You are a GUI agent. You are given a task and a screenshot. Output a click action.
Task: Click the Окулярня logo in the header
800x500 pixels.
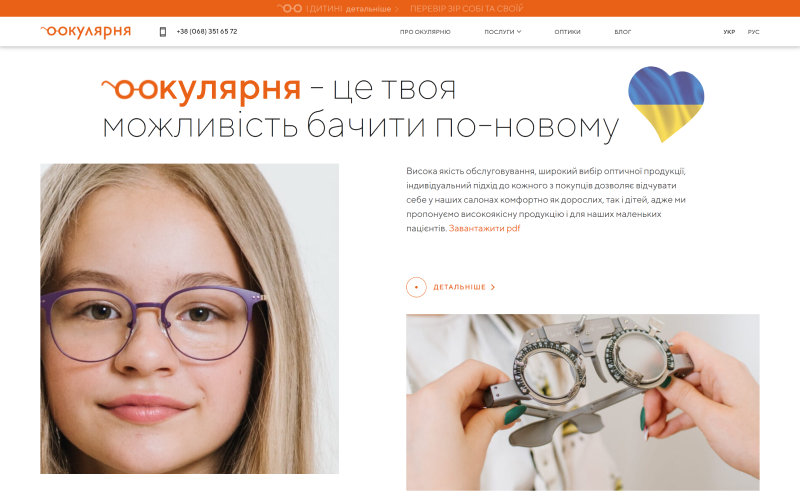86,31
